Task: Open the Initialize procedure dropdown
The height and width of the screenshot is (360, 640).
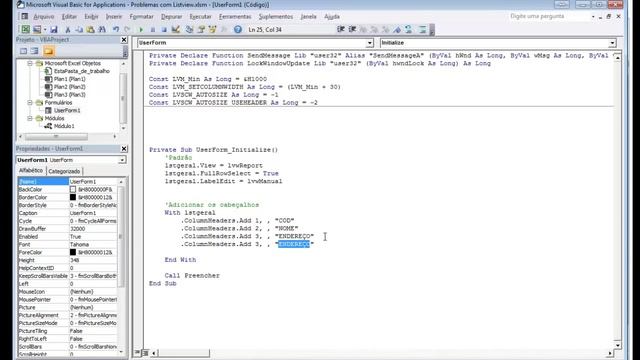Action: pos(612,43)
